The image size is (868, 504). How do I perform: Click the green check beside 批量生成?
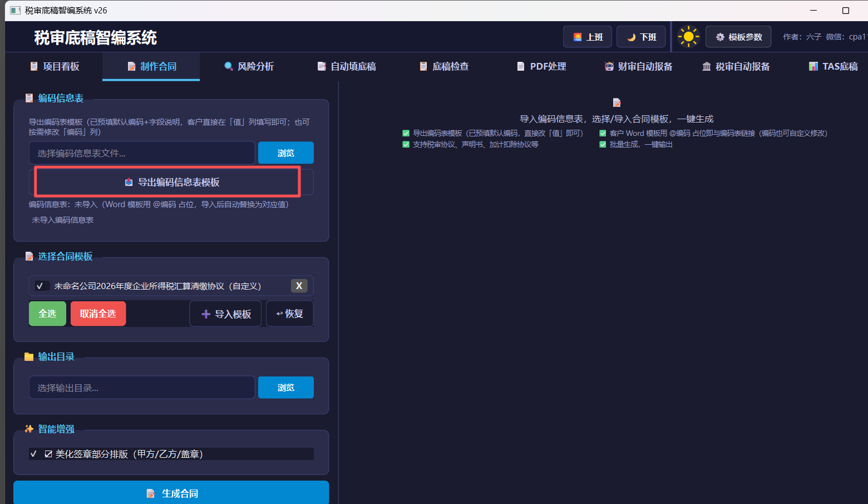point(603,144)
